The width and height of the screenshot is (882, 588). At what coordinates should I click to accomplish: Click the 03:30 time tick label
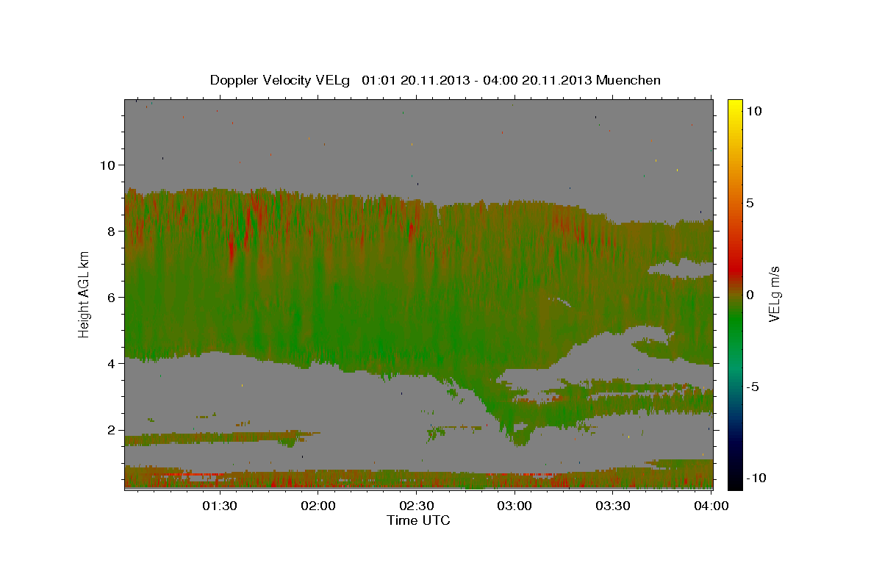point(613,506)
